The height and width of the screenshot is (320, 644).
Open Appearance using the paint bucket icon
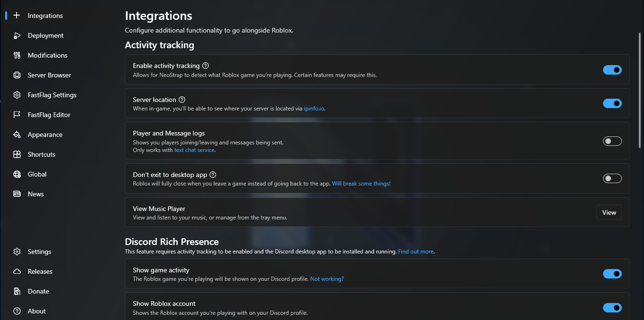(17, 135)
